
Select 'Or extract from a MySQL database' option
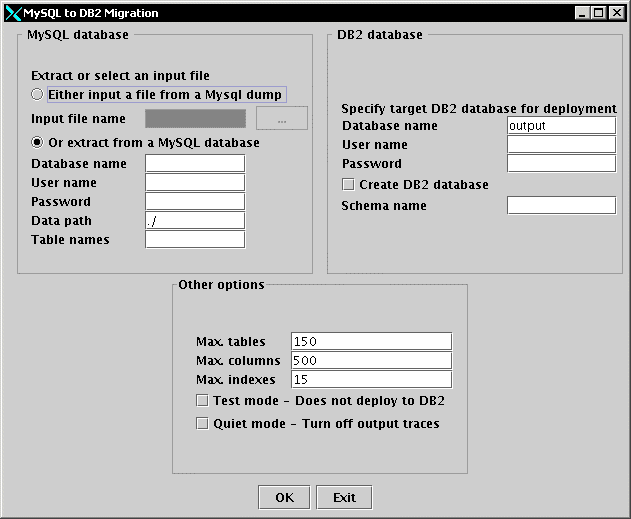click(x=38, y=143)
